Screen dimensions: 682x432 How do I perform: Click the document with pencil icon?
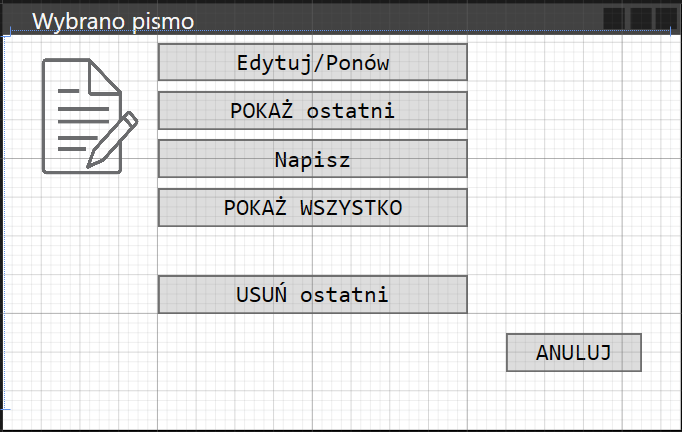tap(90, 116)
